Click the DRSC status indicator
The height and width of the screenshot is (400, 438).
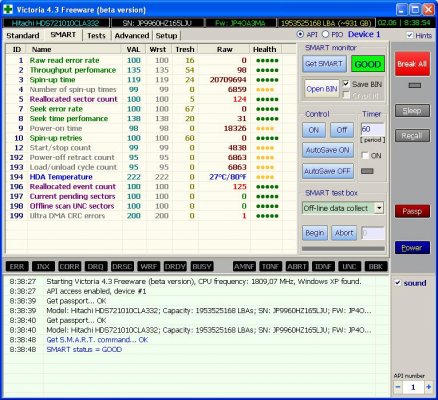coord(122,266)
